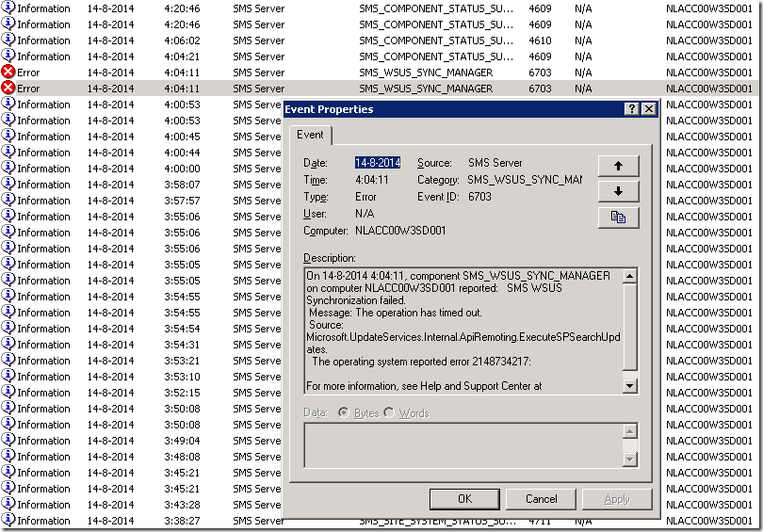Viewport: 763px width, 532px height.
Task: Click the information icon for the 4:06:02 event
Action: (8, 40)
